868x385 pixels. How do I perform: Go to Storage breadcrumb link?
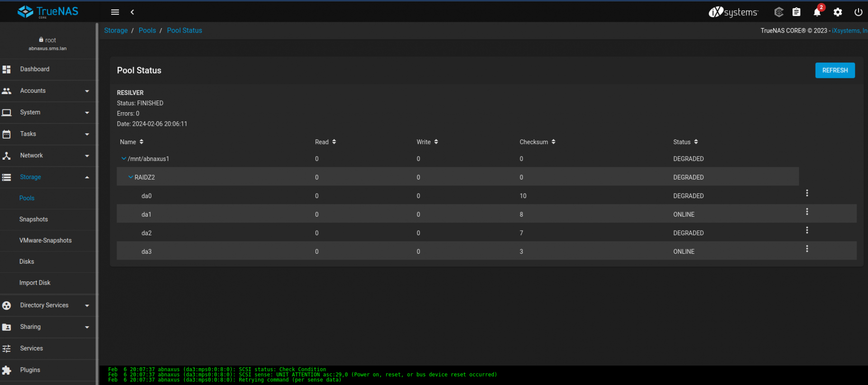tap(116, 30)
